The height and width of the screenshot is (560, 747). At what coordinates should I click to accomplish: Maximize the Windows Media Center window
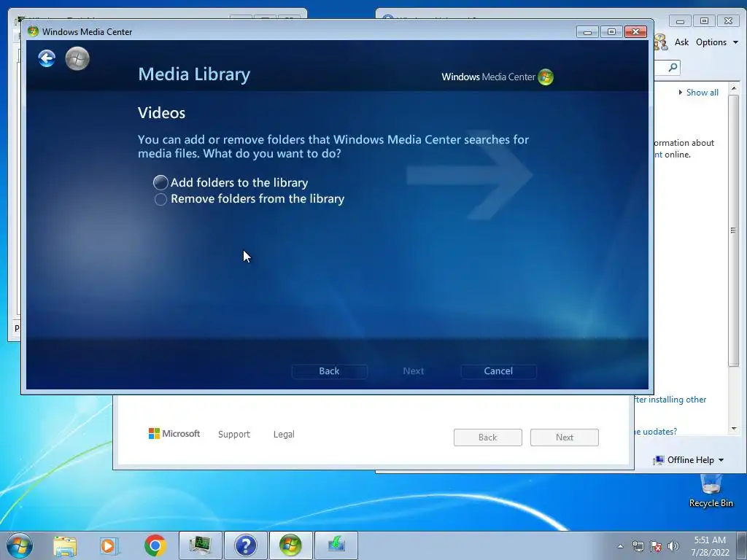(611, 32)
